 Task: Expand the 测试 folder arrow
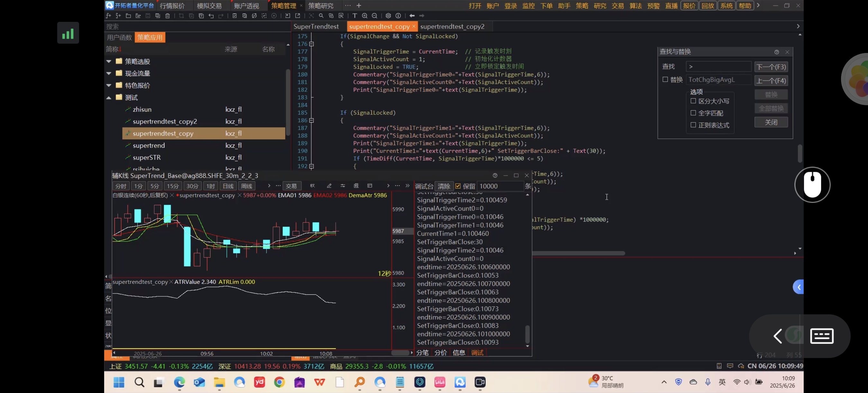pos(109,98)
